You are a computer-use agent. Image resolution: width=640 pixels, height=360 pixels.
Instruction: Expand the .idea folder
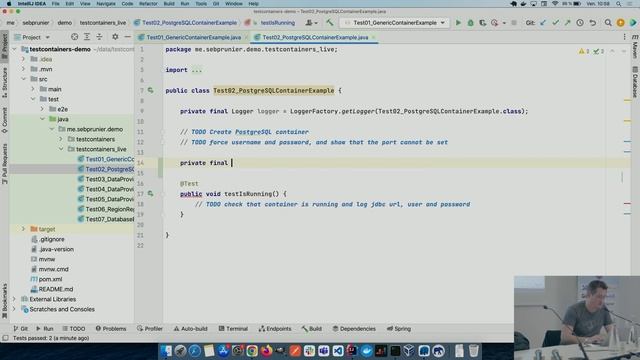[24, 59]
